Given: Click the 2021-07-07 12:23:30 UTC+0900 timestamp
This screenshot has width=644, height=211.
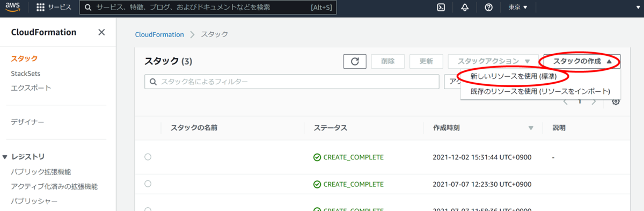Looking at the screenshot, I should pyautogui.click(x=482, y=184).
